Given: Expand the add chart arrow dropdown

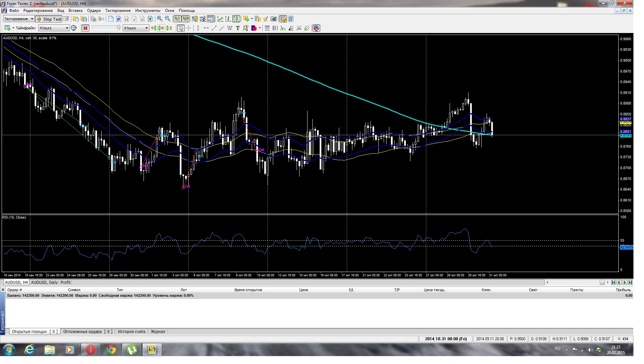Looking at the screenshot, I should coord(13,28).
